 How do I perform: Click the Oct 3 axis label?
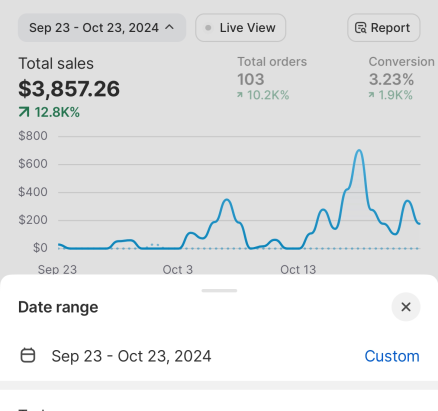point(178,269)
